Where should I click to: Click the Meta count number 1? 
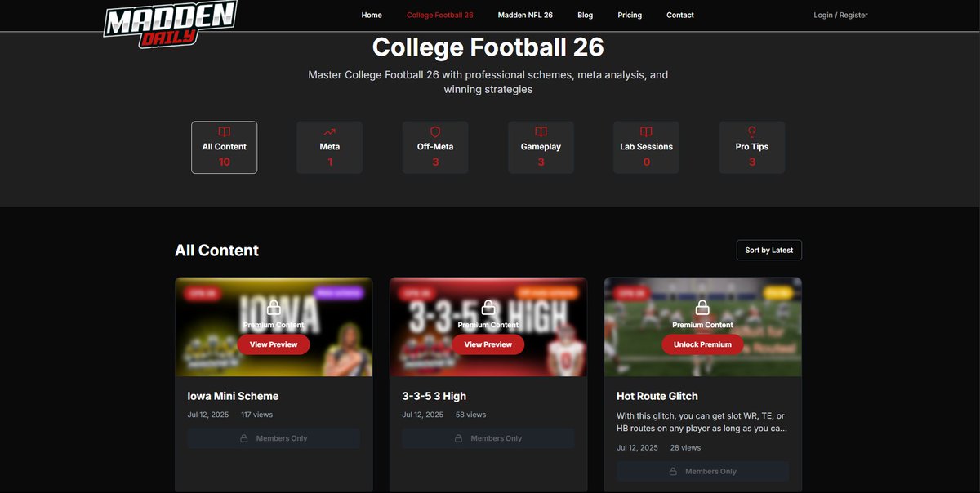click(330, 162)
